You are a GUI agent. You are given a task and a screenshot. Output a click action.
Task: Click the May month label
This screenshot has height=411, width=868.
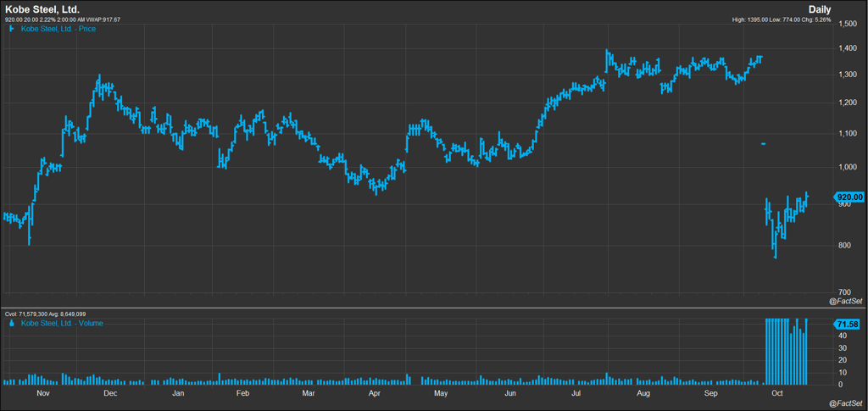click(x=441, y=394)
